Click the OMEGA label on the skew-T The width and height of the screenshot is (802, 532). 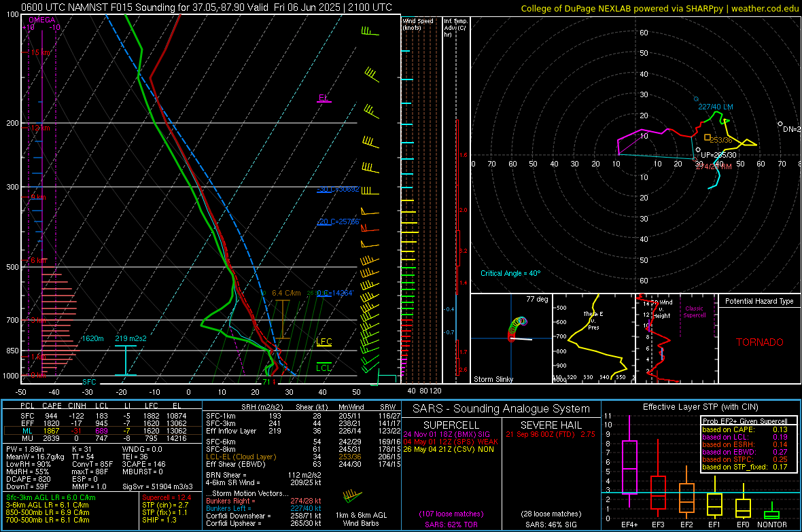click(42, 20)
